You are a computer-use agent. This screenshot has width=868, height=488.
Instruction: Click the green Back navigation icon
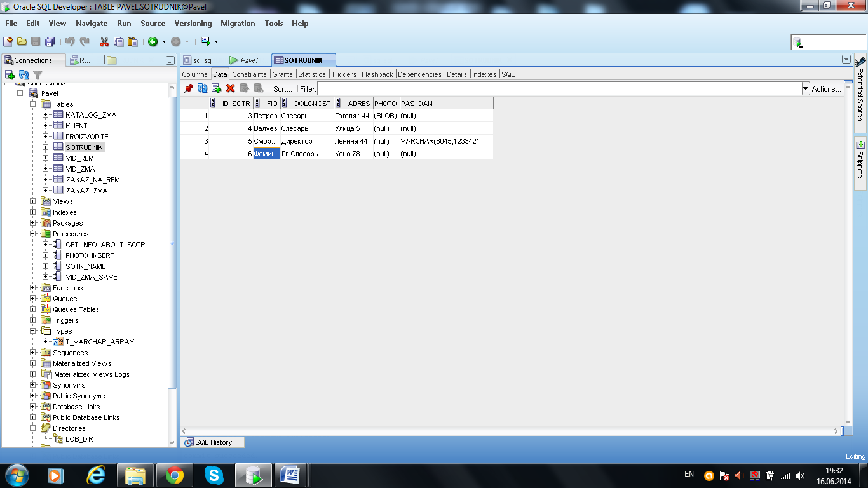tap(153, 41)
